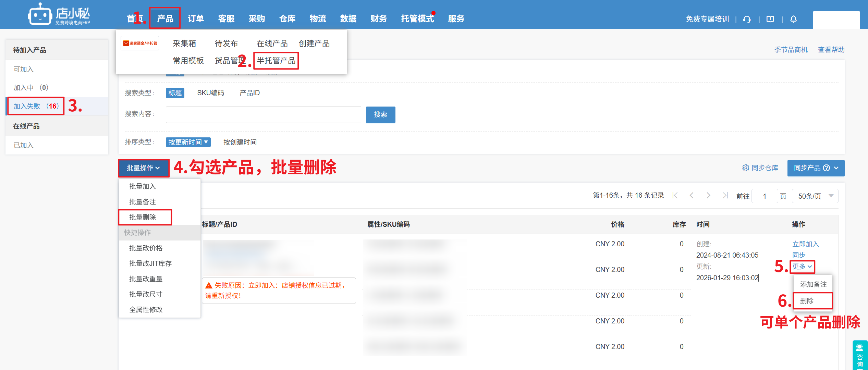Open the notification bell icon

pos(793,19)
